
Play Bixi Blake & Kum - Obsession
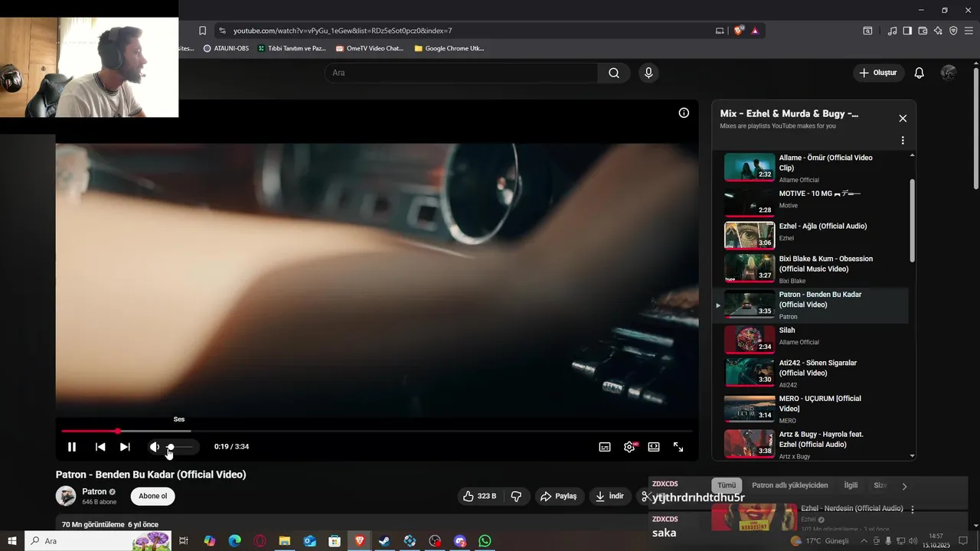(812, 269)
